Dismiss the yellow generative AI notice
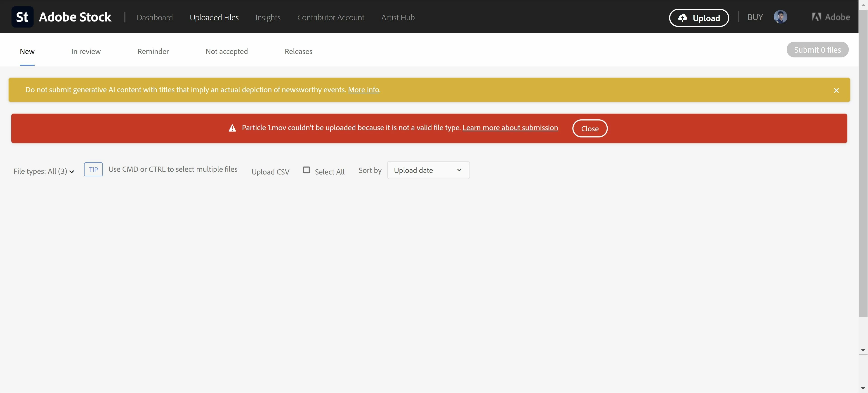The width and height of the screenshot is (868, 393). point(836,90)
